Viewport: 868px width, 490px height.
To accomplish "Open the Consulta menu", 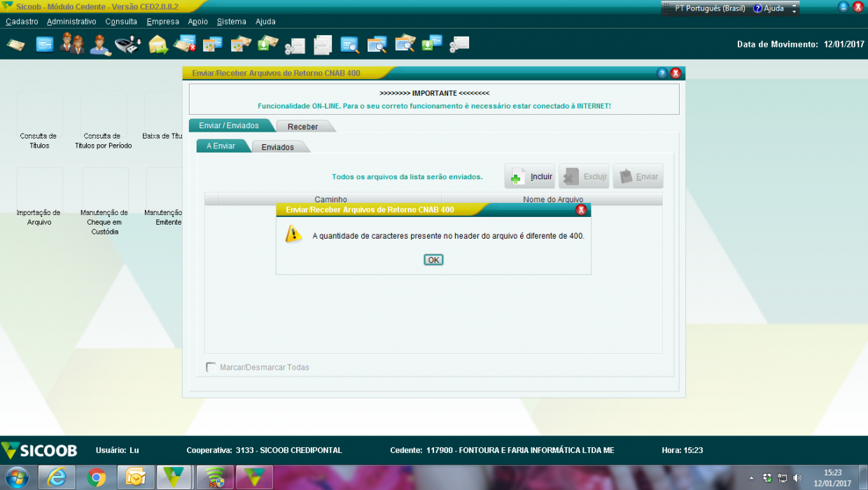I will (121, 22).
